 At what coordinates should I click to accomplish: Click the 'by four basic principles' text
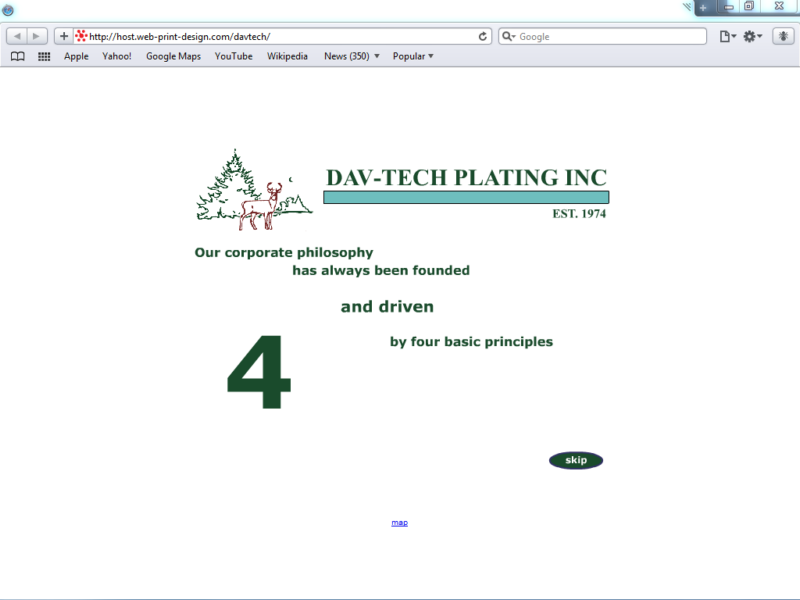[471, 342]
